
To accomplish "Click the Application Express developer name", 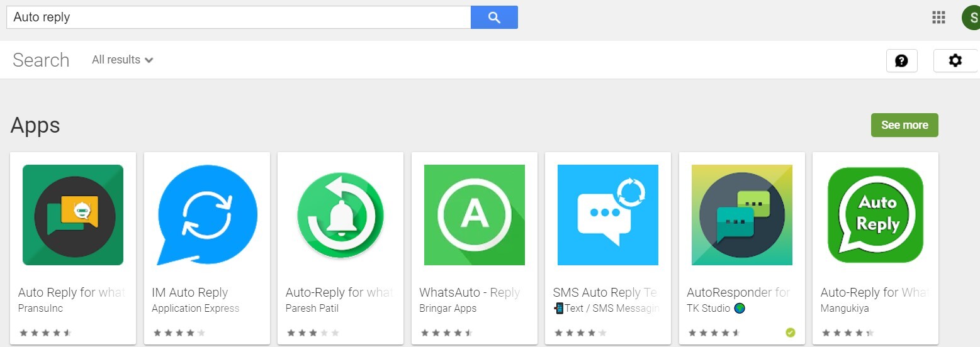I will click(196, 309).
